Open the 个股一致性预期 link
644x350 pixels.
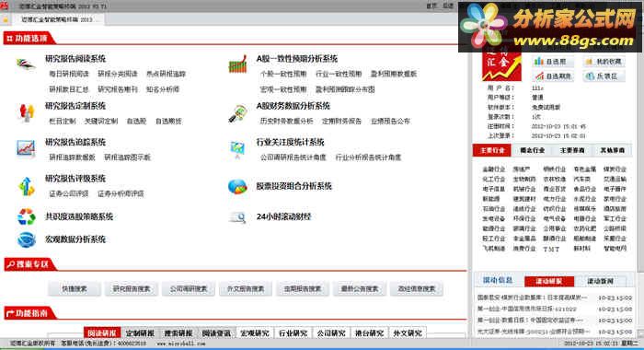point(283,74)
